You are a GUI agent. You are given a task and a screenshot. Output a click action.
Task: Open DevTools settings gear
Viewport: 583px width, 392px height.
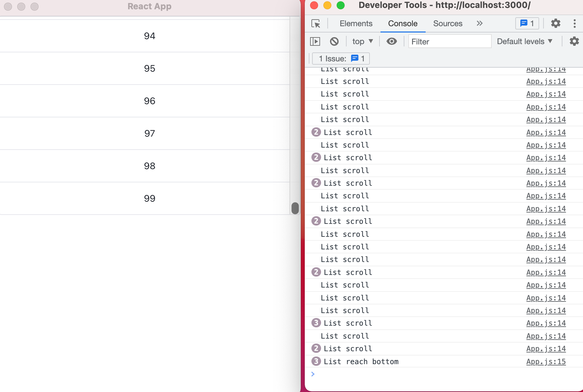[x=555, y=23]
